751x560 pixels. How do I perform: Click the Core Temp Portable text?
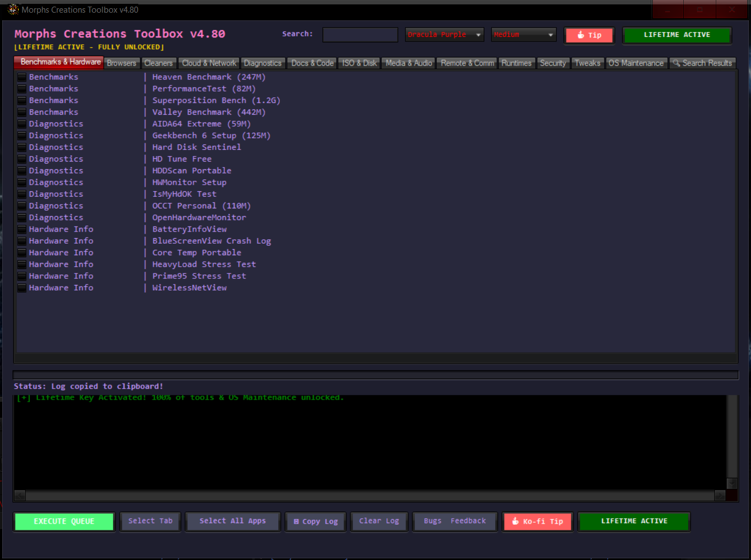tap(197, 252)
